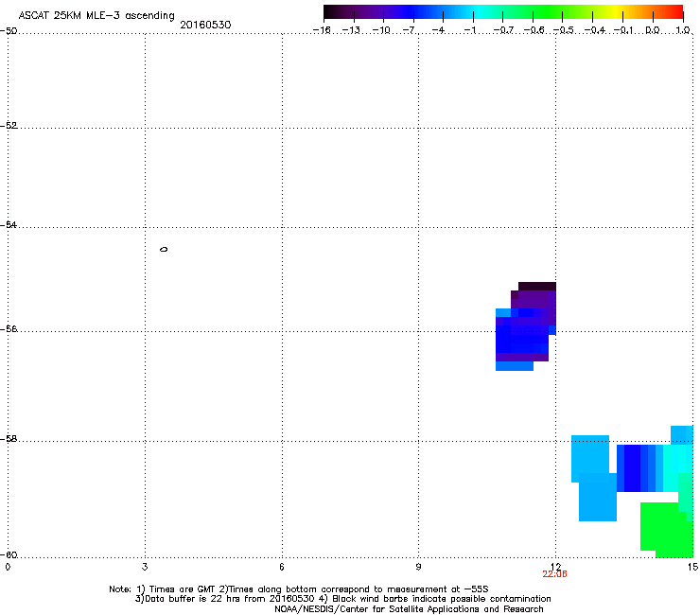Click the note line '3)Data buffer is 22 hrs'
Screen dimensions: 700x615
tap(342, 599)
